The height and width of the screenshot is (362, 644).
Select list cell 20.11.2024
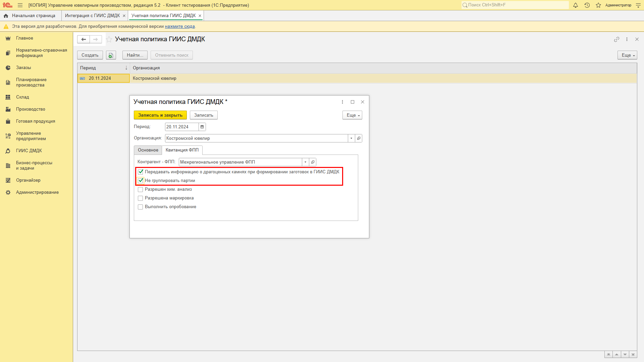pos(103,78)
